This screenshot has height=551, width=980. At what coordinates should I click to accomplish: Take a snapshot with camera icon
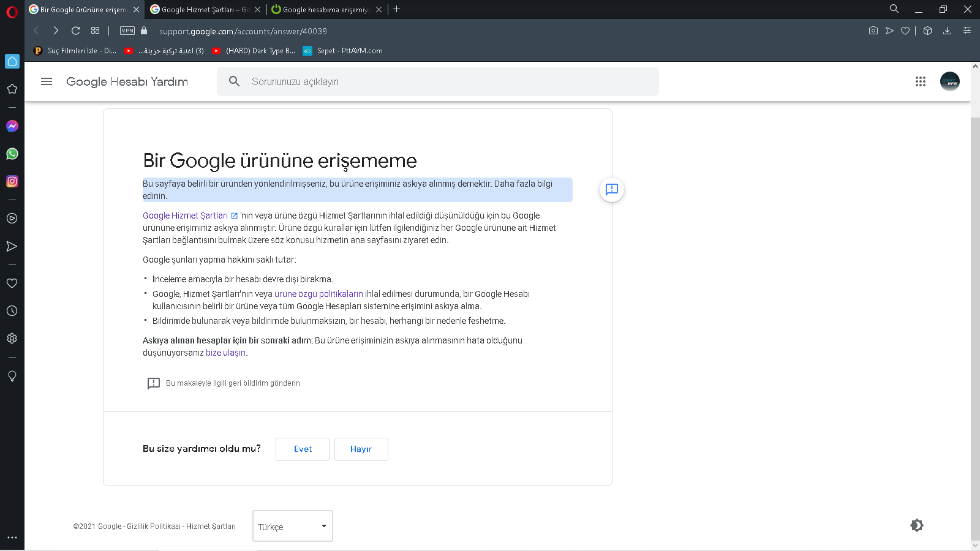(x=873, y=31)
